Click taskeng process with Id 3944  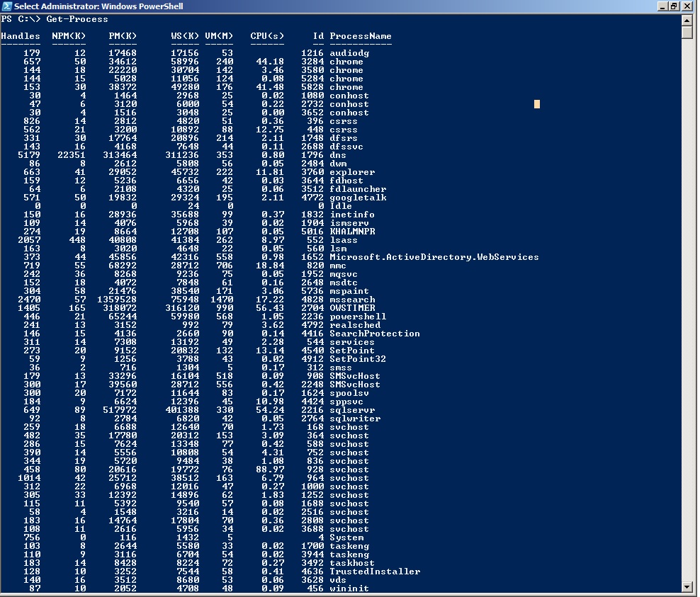[x=349, y=555]
